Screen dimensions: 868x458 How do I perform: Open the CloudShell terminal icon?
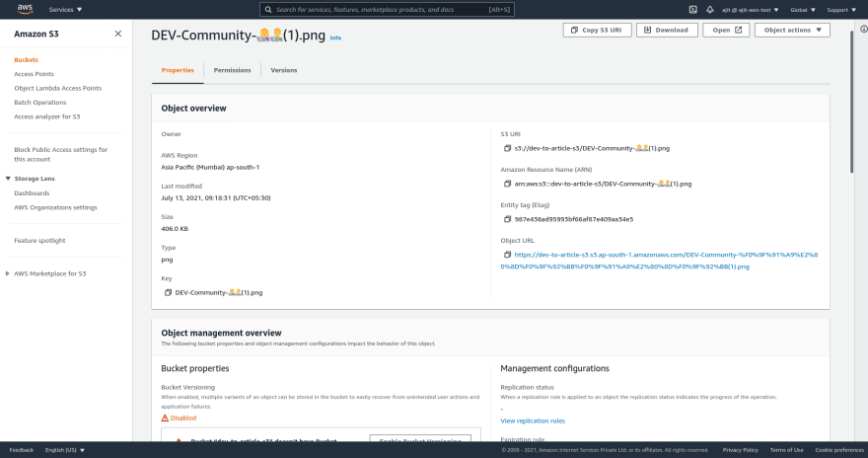click(693, 10)
